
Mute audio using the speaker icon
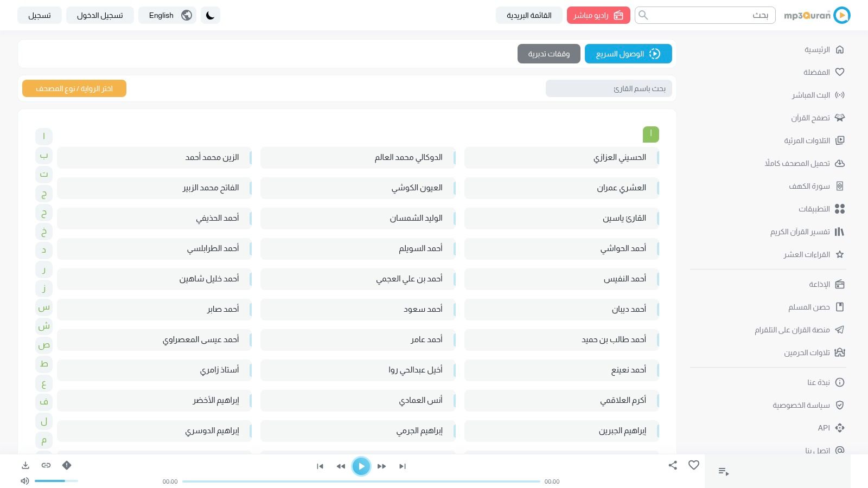(24, 481)
